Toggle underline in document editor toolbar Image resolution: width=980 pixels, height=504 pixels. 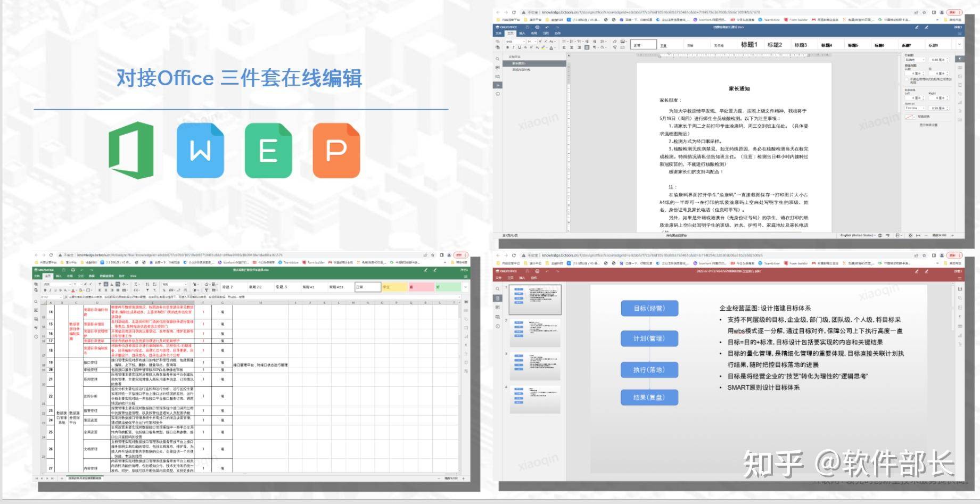(x=520, y=47)
